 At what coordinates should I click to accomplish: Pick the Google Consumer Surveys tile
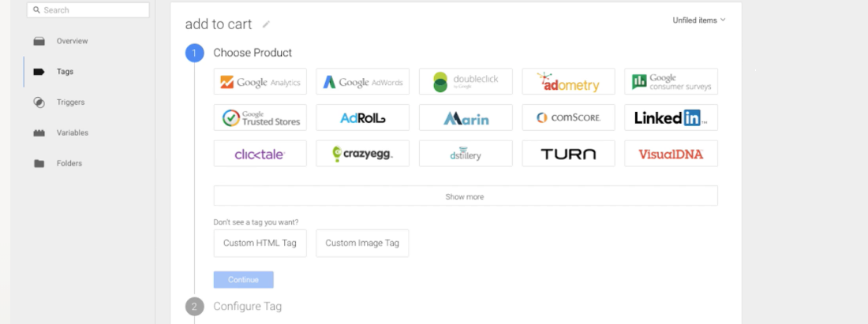pos(671,82)
